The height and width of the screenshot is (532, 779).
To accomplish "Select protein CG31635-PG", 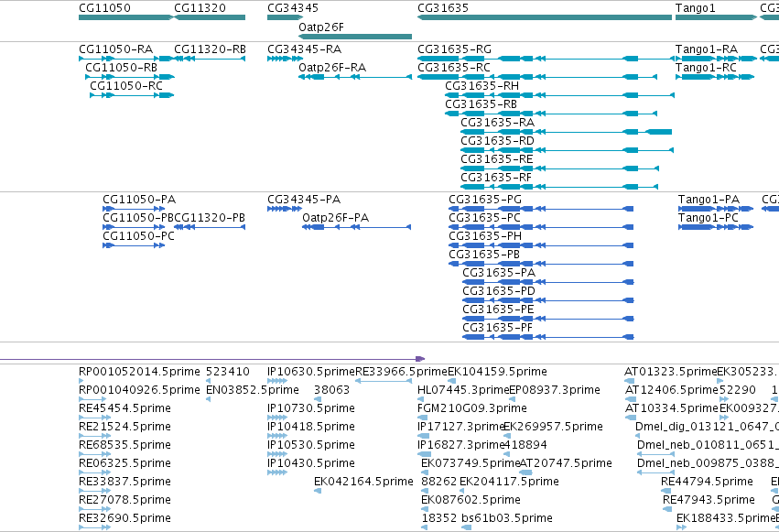I will pyautogui.click(x=541, y=209).
